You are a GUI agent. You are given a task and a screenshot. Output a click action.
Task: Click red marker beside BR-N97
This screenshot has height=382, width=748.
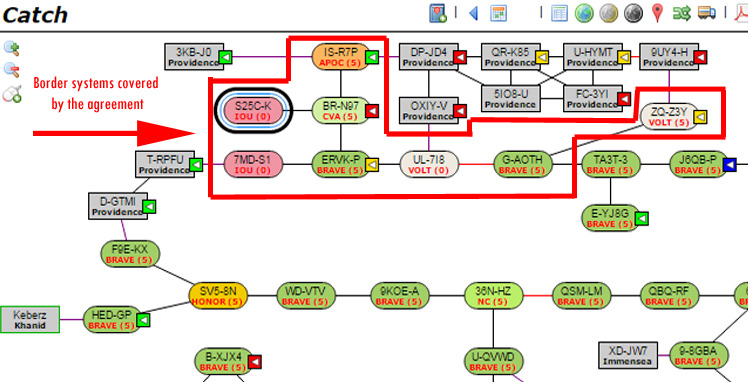(372, 111)
